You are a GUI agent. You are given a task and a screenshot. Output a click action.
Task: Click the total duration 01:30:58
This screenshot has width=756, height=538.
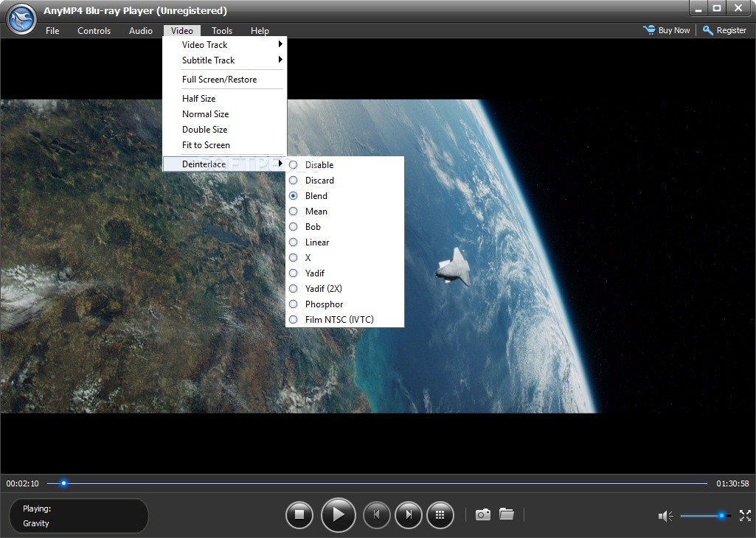coord(732,483)
